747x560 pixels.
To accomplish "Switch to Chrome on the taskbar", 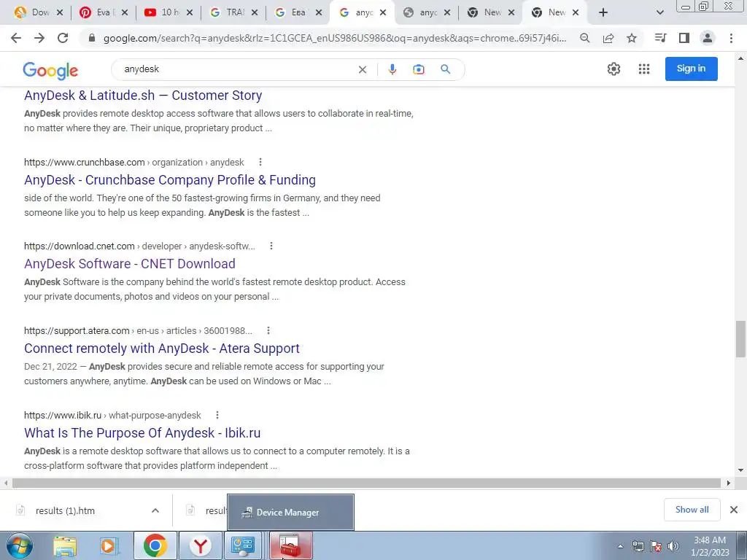I will point(155,545).
